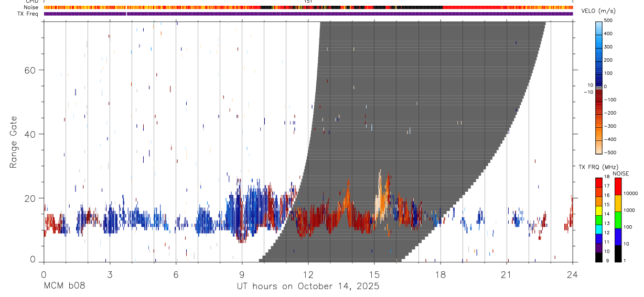644x297 pixels.
Task: Click the purple TX Freq strip
Action: point(308,14)
